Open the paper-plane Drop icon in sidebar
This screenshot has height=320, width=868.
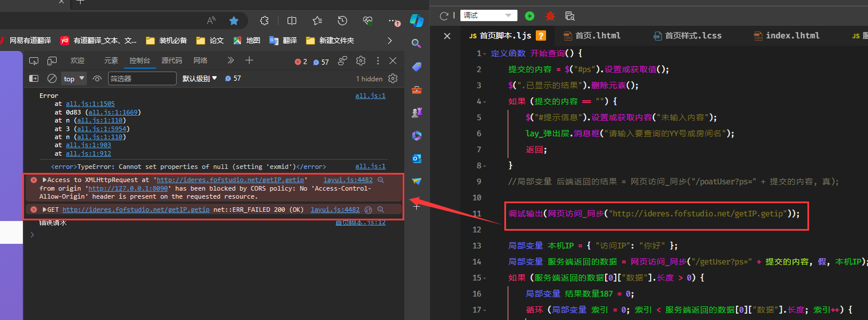point(416,181)
